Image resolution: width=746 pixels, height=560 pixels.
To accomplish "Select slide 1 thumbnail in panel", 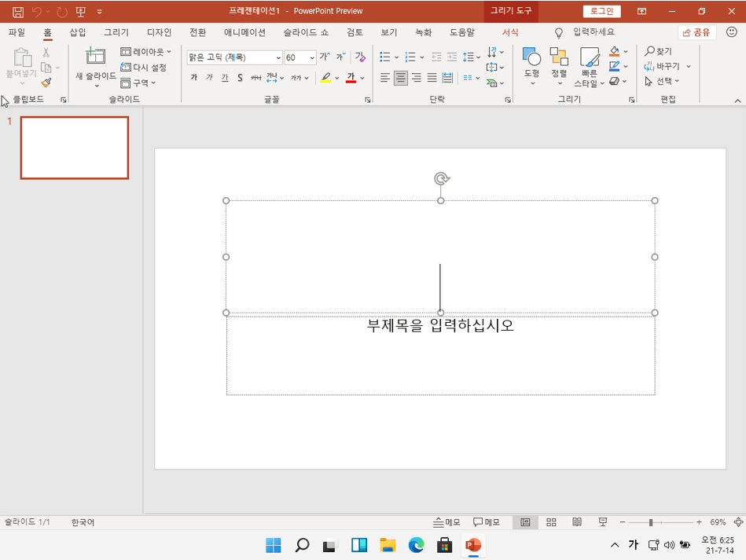I will click(75, 148).
